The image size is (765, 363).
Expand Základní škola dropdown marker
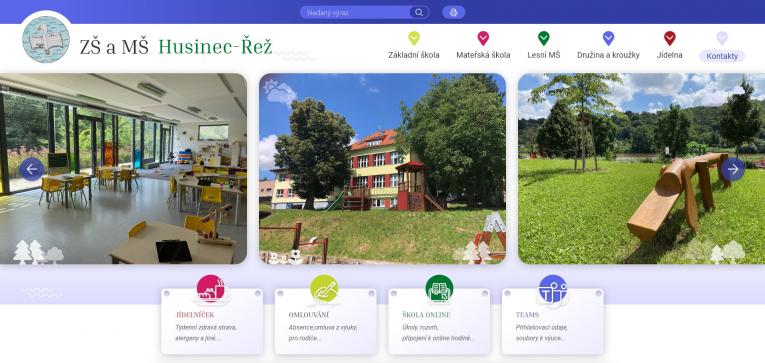[x=414, y=38]
